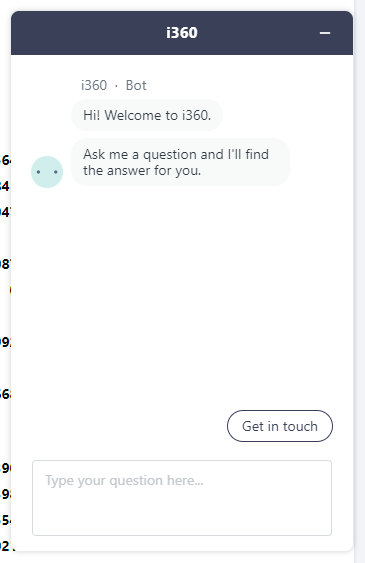The width and height of the screenshot is (365, 563).
Task: Click the teal circular chatbot face icon
Action: pos(47,172)
